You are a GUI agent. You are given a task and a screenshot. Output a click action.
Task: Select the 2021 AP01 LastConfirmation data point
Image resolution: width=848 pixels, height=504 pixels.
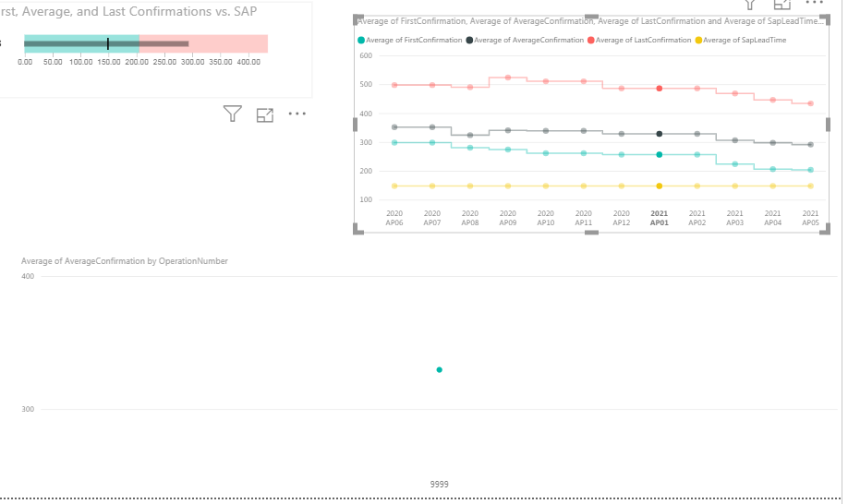coord(660,88)
